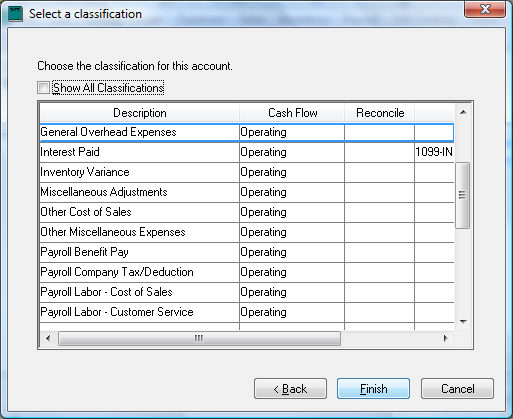513x419 pixels.
Task: Click the vertical scrollbar down arrow
Action: coord(463,321)
